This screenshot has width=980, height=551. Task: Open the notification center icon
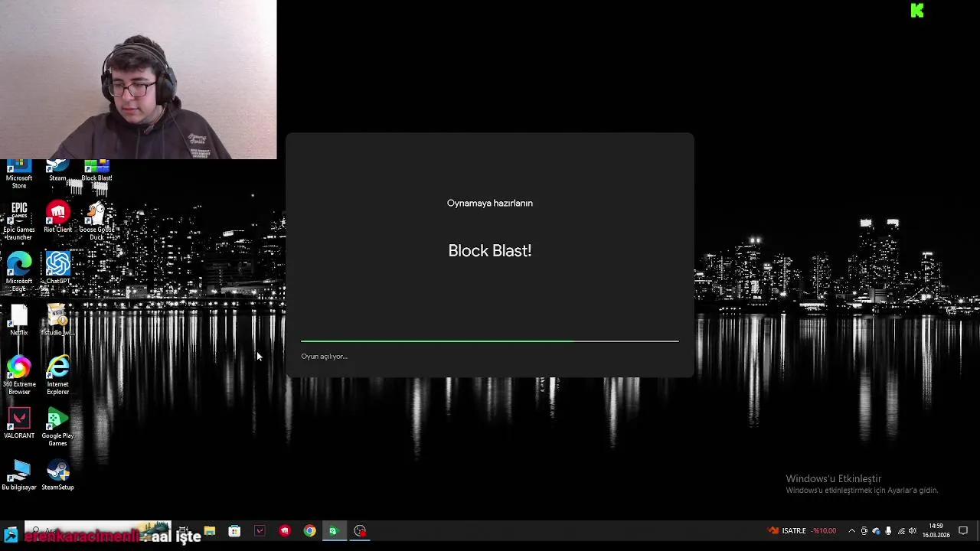[963, 531]
